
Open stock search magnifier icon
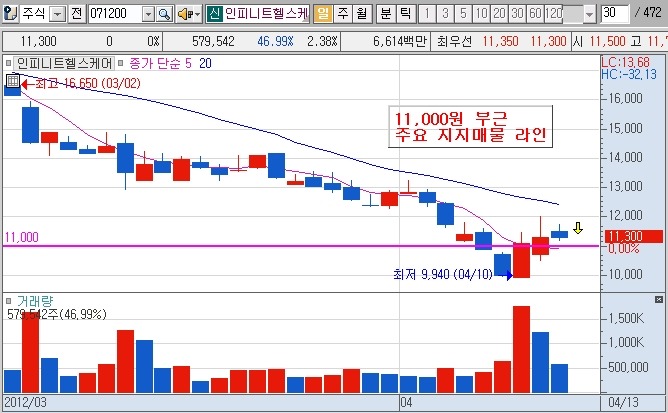click(164, 14)
